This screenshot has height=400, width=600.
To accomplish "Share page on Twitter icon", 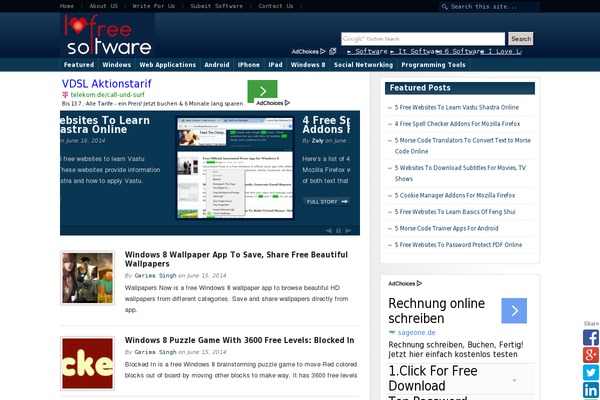I will click(591, 372).
